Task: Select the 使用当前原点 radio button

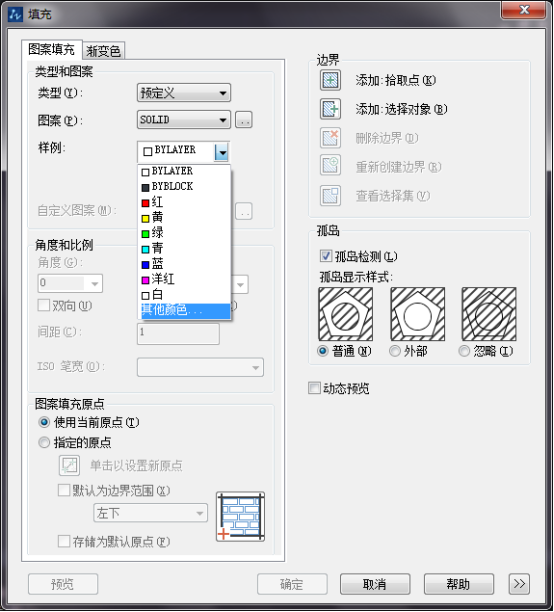Action: (x=44, y=422)
